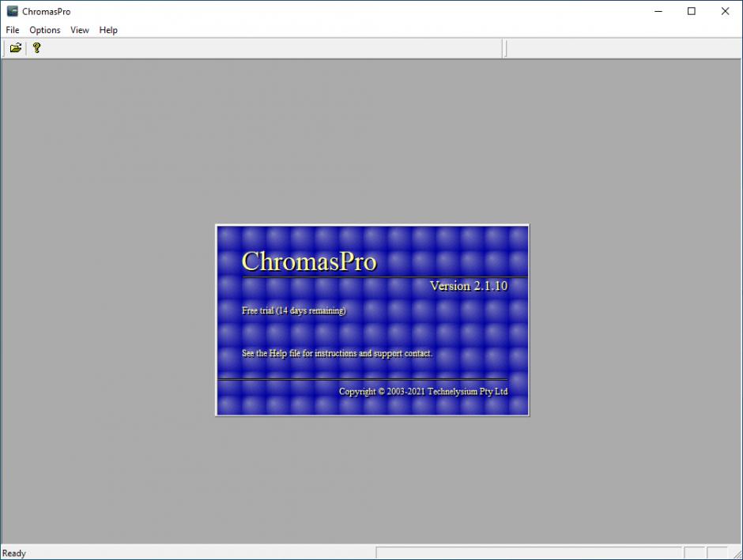Open the View menu

pyautogui.click(x=80, y=30)
